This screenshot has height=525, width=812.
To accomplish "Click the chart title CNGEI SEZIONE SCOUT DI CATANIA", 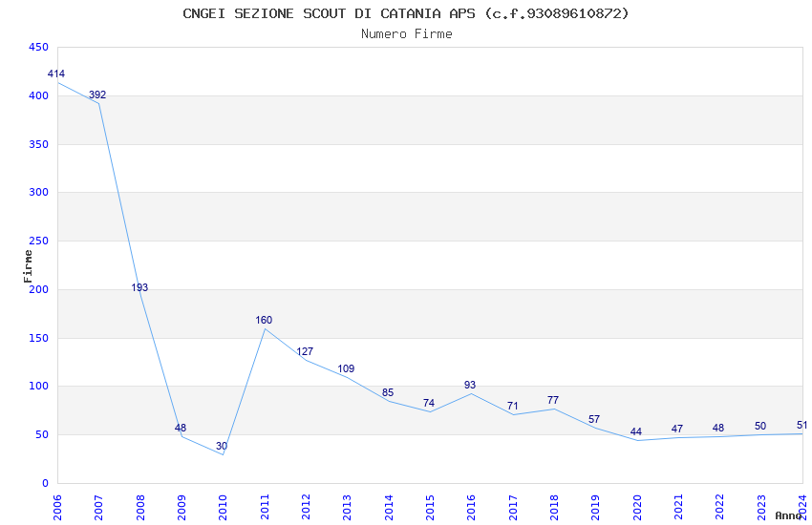I will [406, 13].
